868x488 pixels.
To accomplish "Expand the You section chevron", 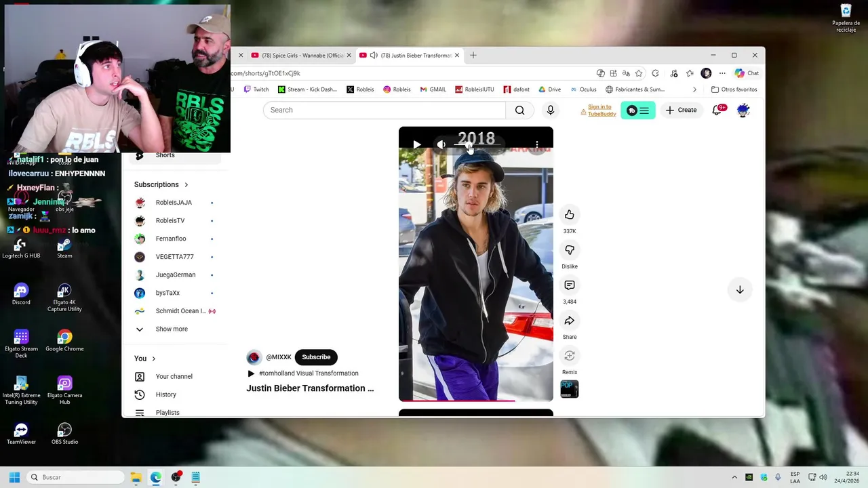I will [154, 359].
